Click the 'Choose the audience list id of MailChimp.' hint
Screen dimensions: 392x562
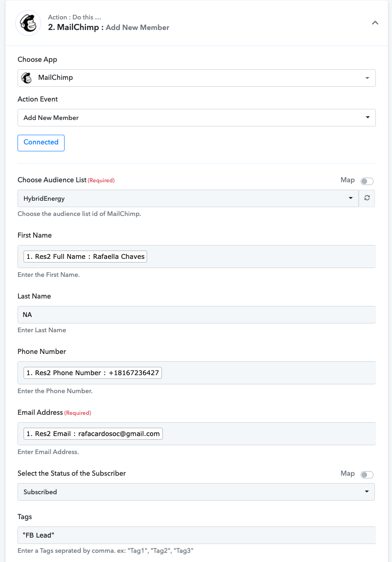(79, 214)
